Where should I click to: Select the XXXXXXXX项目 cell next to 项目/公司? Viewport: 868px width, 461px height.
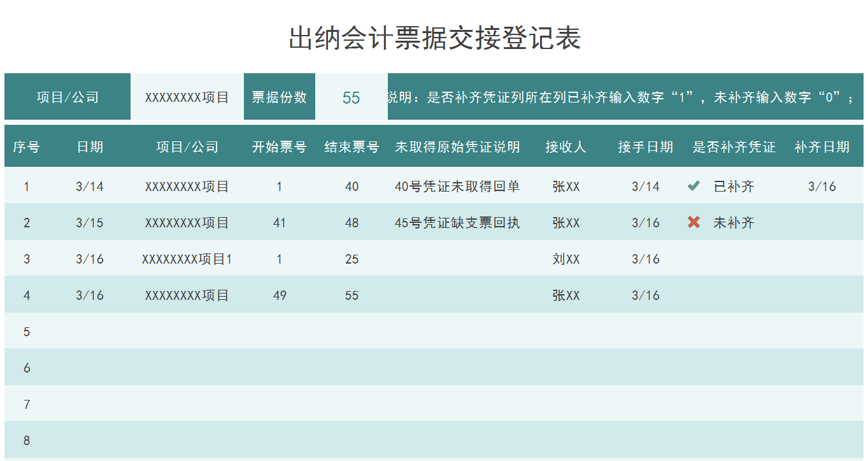point(187,96)
